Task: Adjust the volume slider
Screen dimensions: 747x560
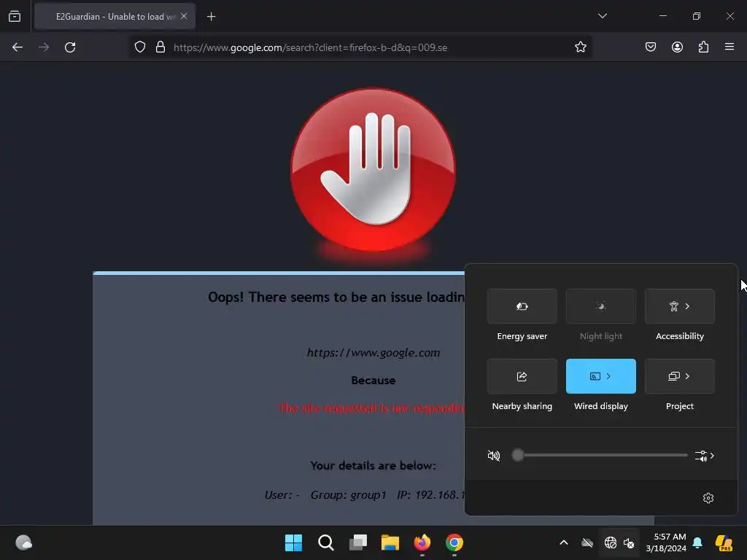Action: 600,455
